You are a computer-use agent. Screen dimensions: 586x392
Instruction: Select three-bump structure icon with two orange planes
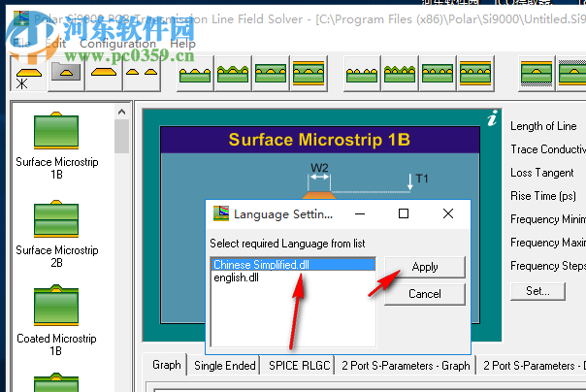(x=309, y=73)
